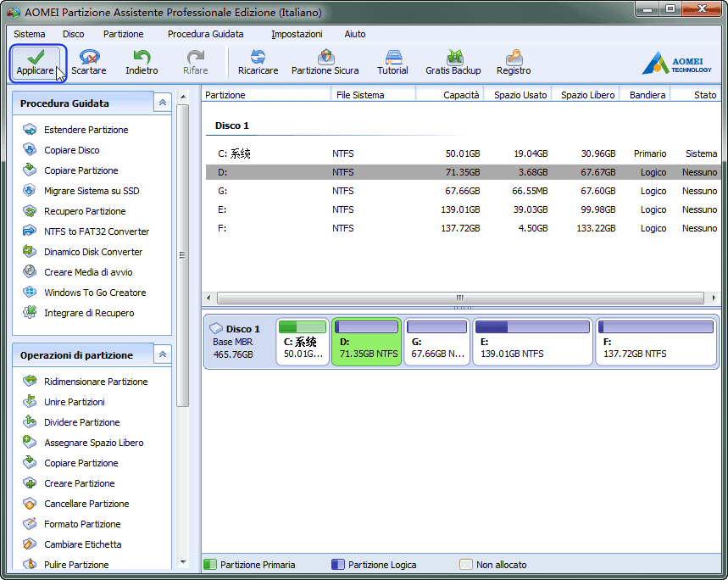The image size is (728, 580).
Task: Select the F: 137.72GB block in disk map
Action: (656, 342)
